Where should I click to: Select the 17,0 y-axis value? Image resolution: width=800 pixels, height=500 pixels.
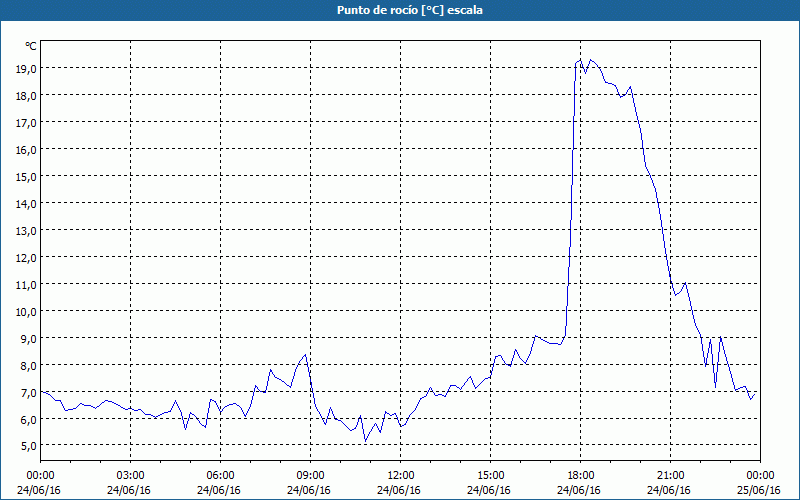[x=26, y=122]
